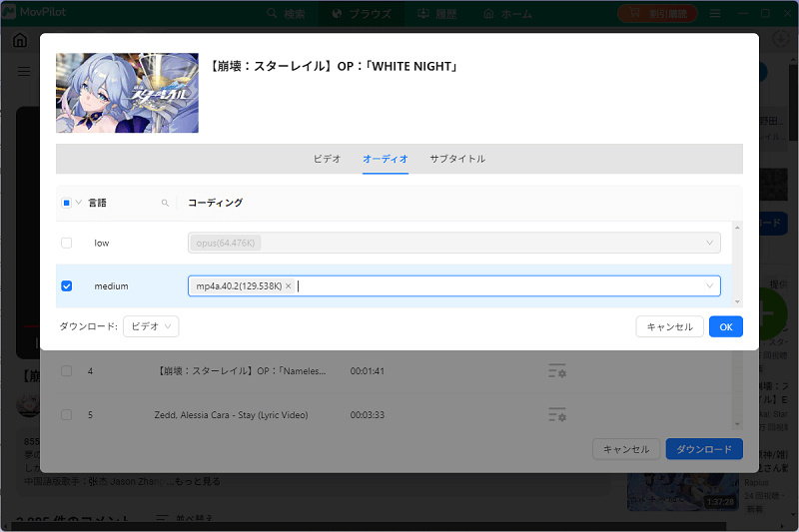Open the 検索 top navigation tab

coord(286,13)
